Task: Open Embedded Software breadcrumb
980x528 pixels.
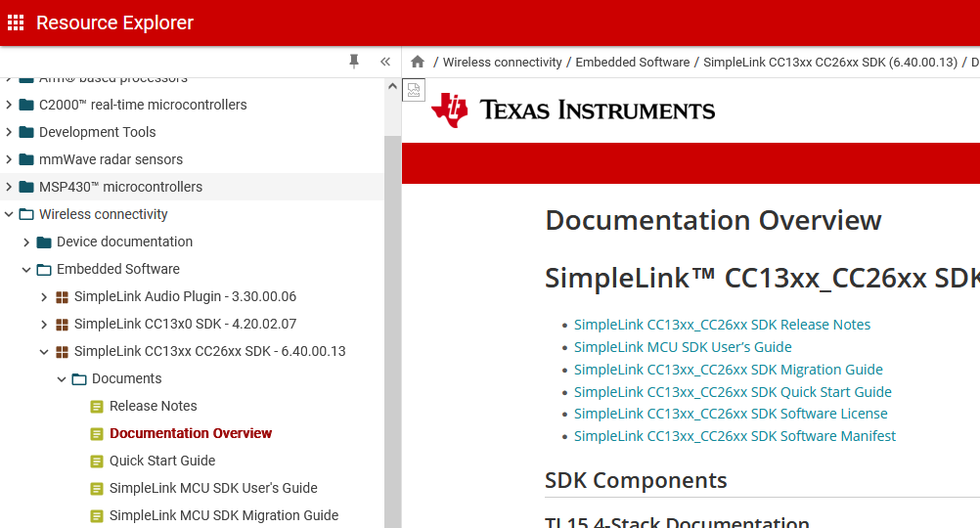Action: [633, 63]
